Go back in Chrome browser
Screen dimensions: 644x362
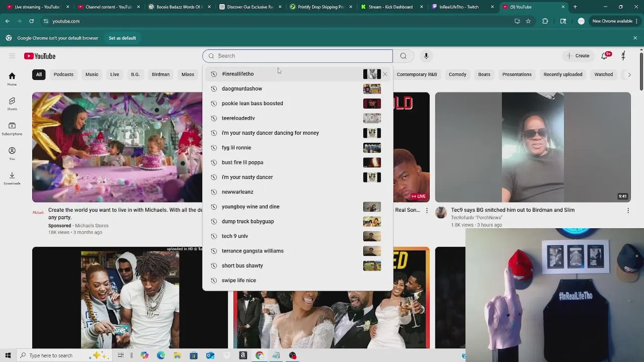(8, 21)
